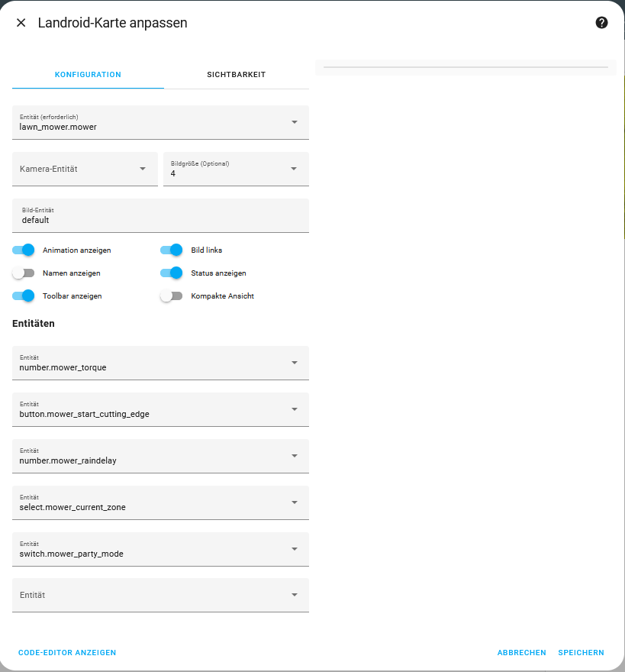Viewport: 625px width, 672px height.
Task: Click Code-Editor anzeigen link
Action: tap(67, 653)
